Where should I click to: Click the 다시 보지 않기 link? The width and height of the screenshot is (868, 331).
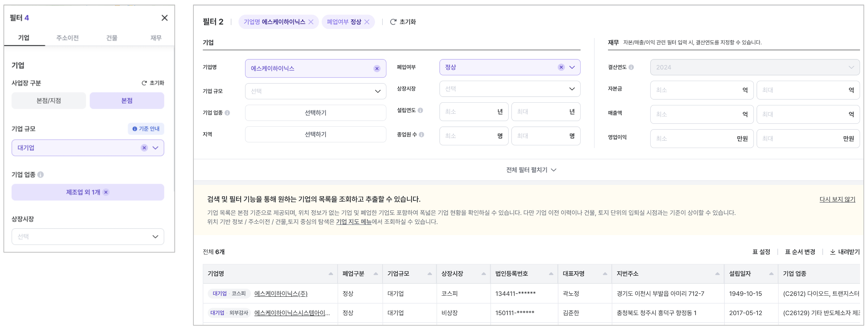pyautogui.click(x=837, y=199)
